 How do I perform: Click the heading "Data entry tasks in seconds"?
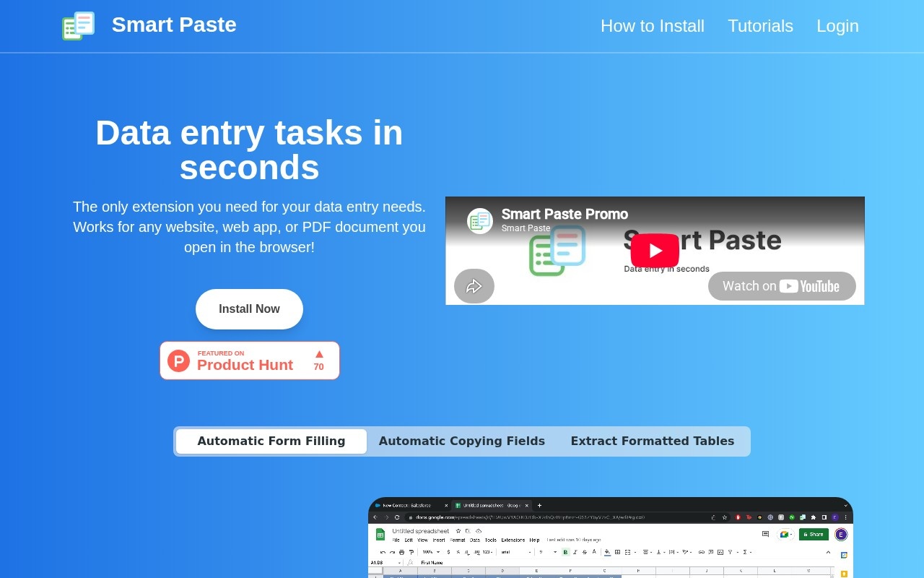point(249,150)
